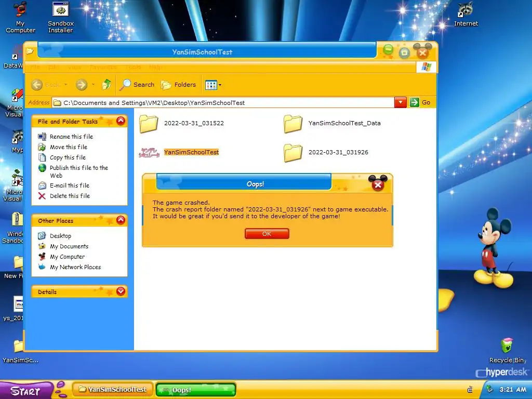Click the Desktop icon in Other Places
Viewport: 532px width, 399px height.
pyautogui.click(x=42, y=235)
